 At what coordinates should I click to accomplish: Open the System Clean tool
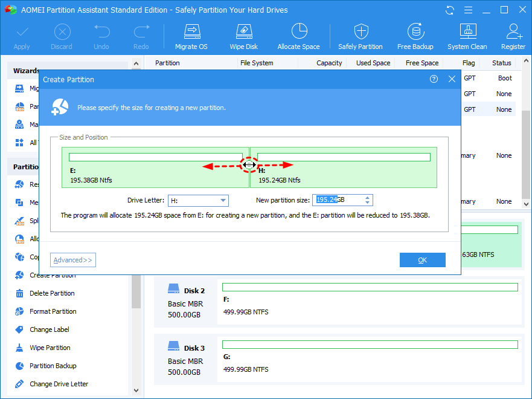(x=467, y=37)
